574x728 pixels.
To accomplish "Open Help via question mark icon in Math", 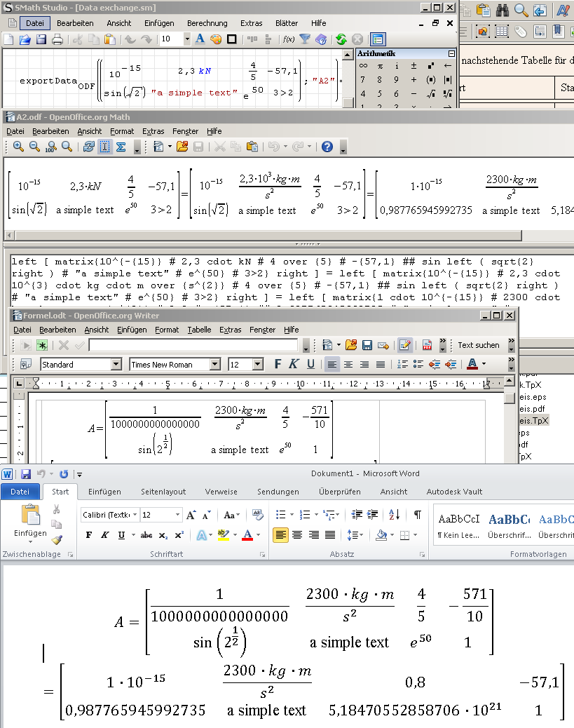I will 327,147.
